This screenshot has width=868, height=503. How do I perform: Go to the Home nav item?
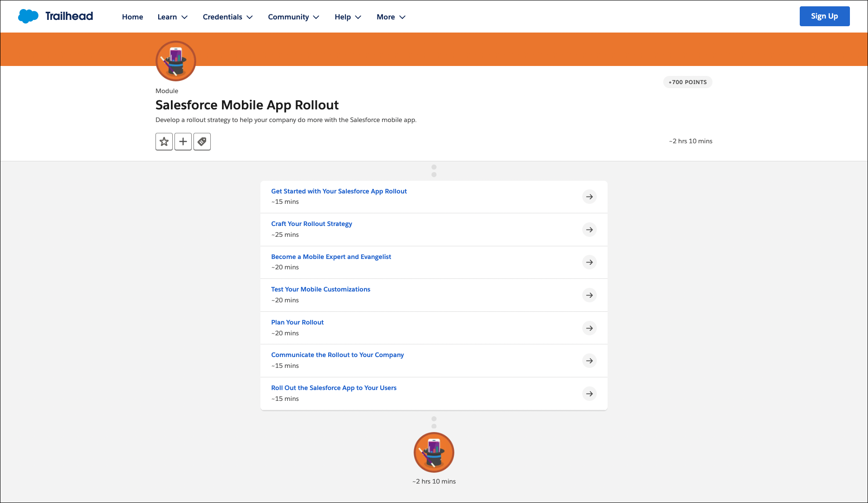tap(132, 17)
